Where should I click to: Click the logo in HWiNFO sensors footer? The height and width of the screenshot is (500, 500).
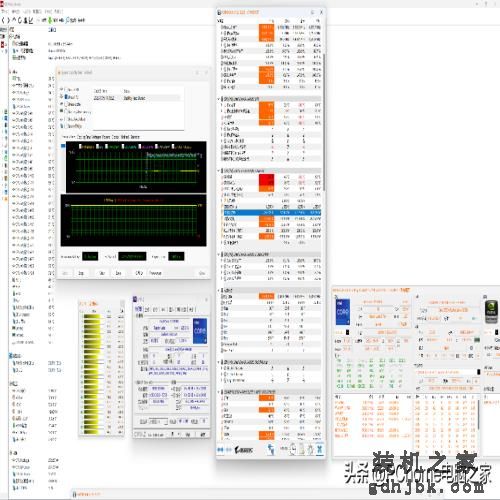243,450
